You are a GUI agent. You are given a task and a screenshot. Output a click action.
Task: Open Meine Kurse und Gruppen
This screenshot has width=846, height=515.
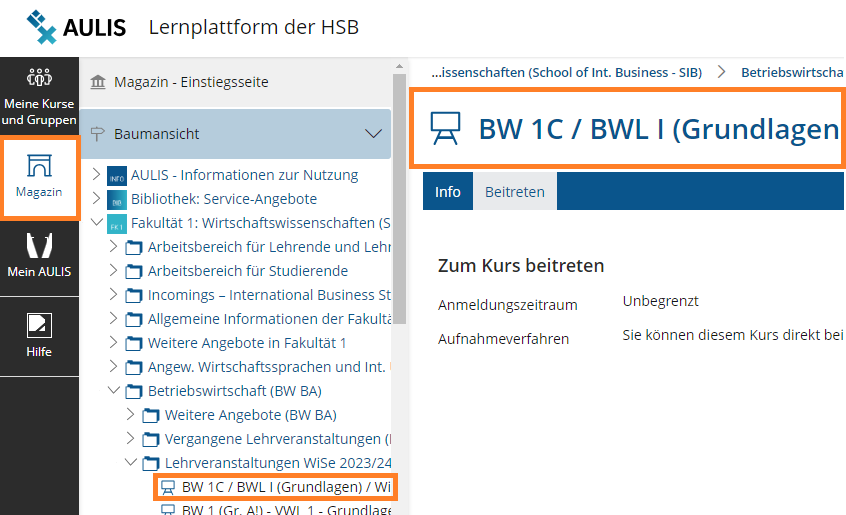pos(39,97)
